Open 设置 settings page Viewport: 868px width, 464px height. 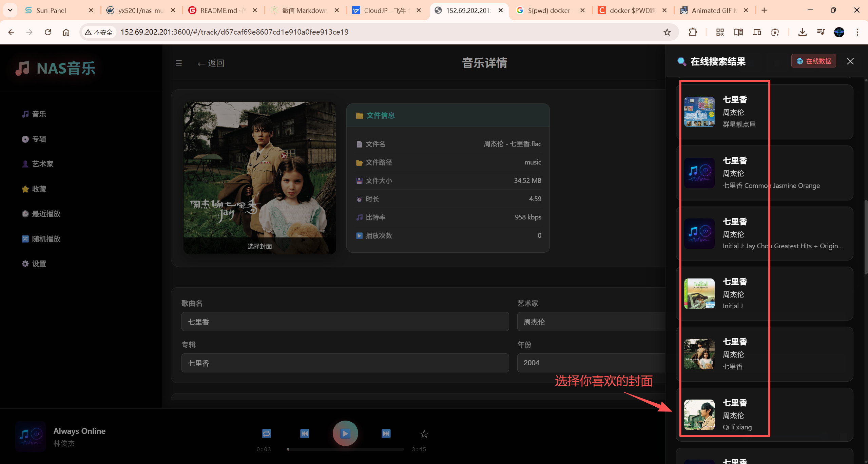[x=39, y=264]
